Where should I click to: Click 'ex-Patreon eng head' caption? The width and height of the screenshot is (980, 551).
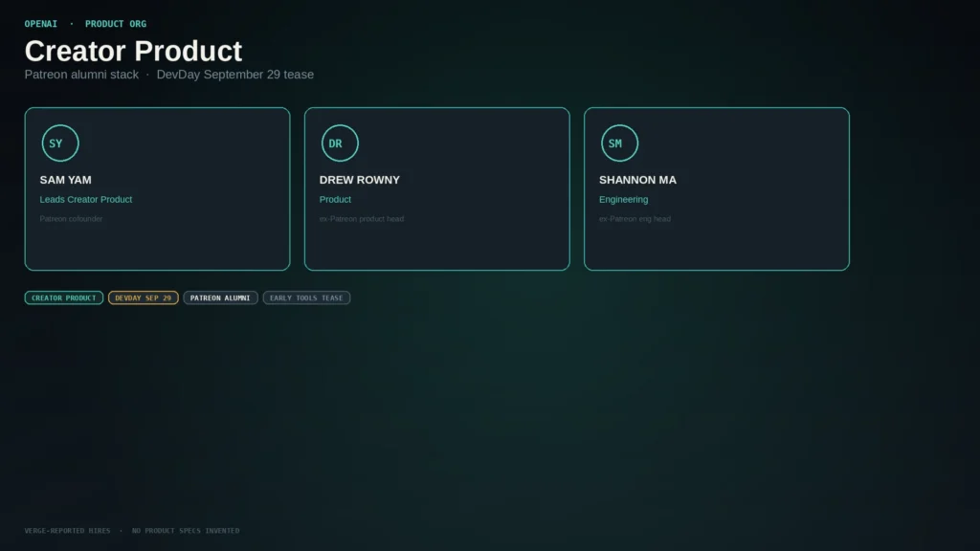pos(635,219)
